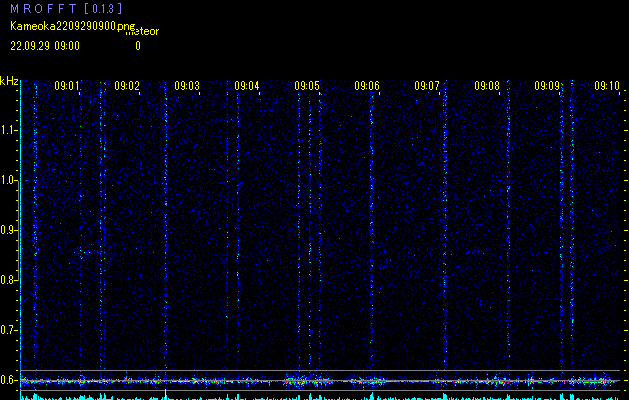Click the 09:06 time marker

pos(367,86)
